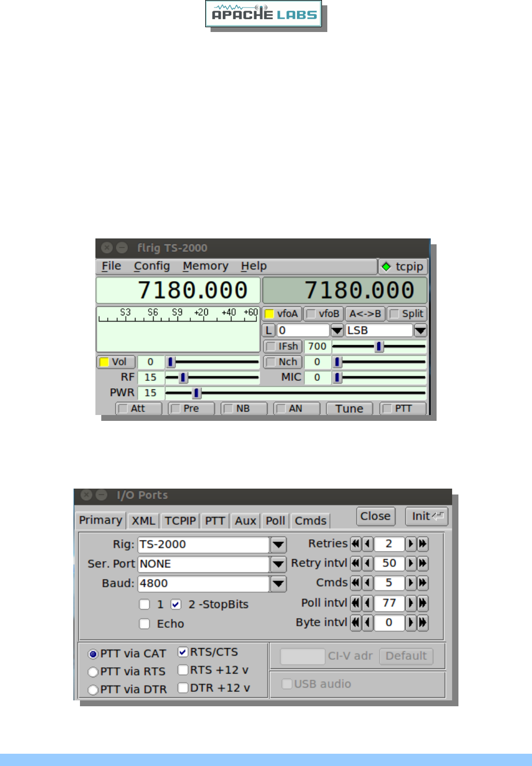The width and height of the screenshot is (532, 766).
Task: Click Cmds single increase arrow
Action: click(410, 583)
